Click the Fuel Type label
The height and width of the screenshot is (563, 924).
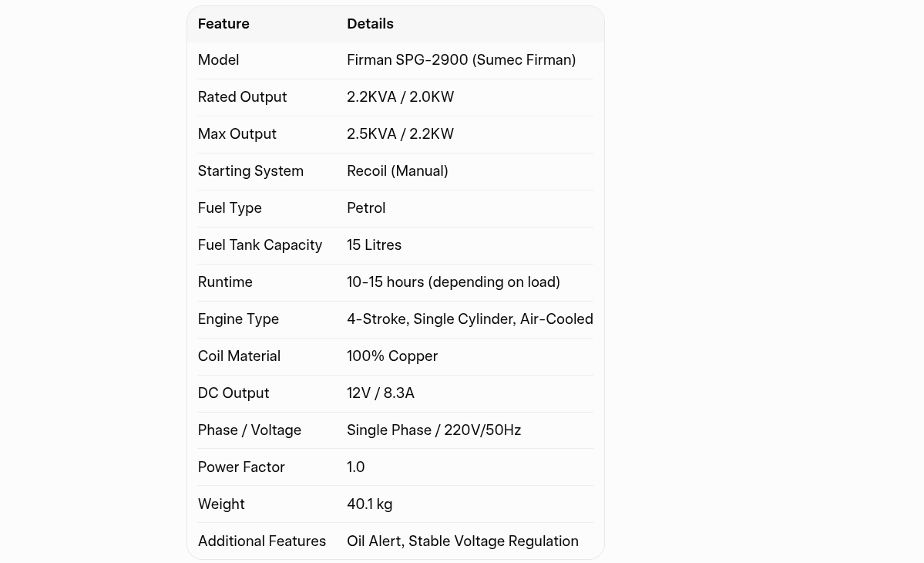(x=230, y=208)
